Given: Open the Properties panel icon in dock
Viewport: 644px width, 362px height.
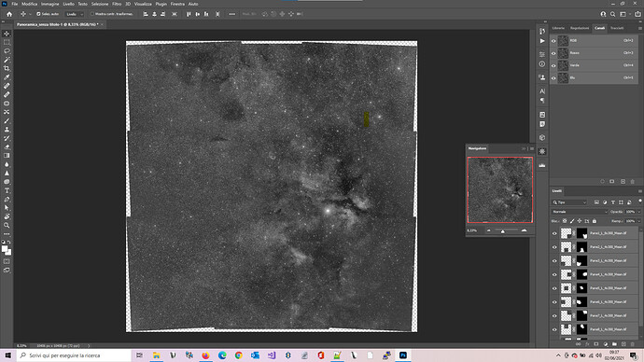Looking at the screenshot, I should (x=542, y=54).
